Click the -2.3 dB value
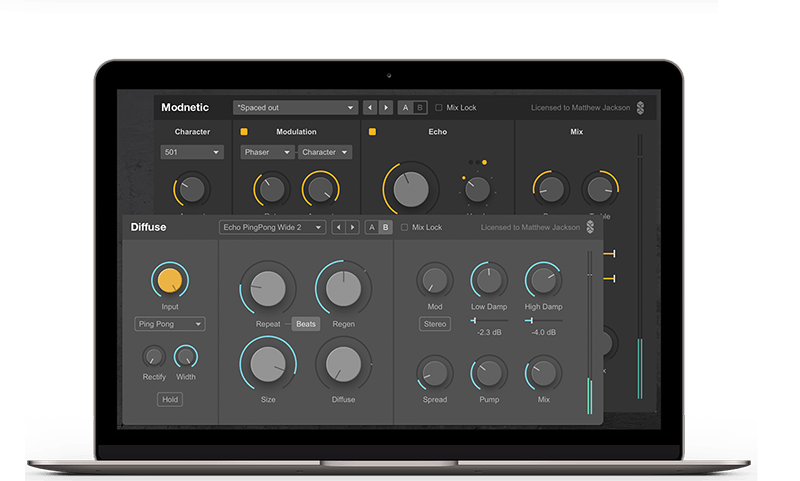The image size is (800, 481). 489,332
